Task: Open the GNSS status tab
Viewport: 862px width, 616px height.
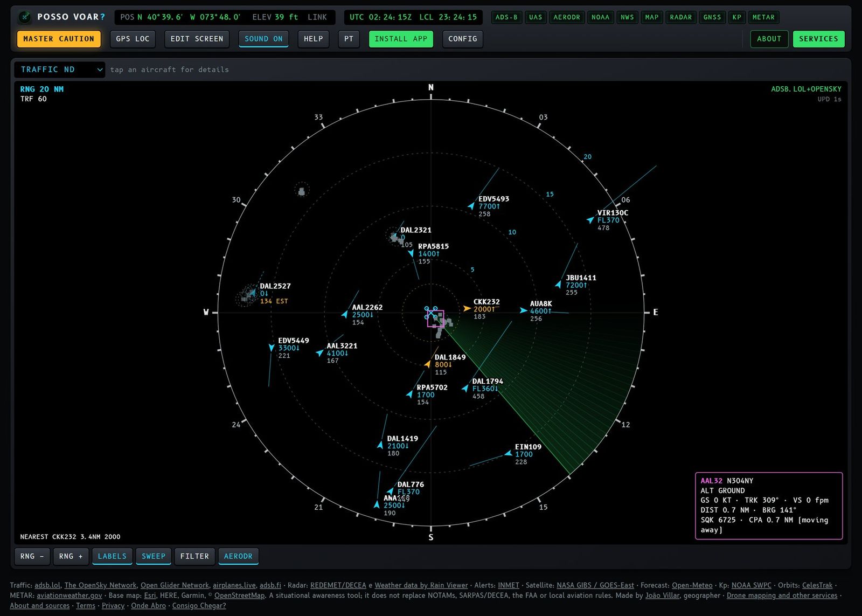Action: pos(712,17)
